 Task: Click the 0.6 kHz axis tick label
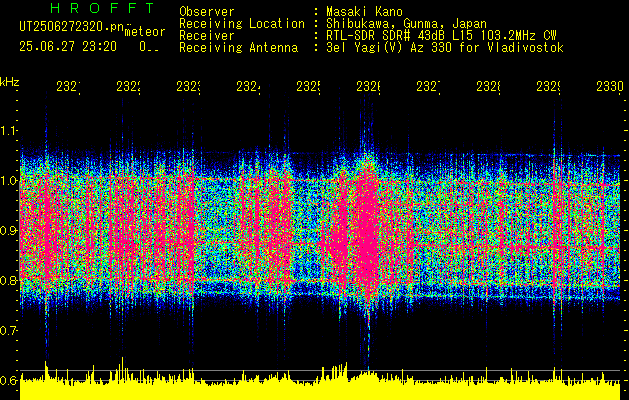click(x=9, y=380)
